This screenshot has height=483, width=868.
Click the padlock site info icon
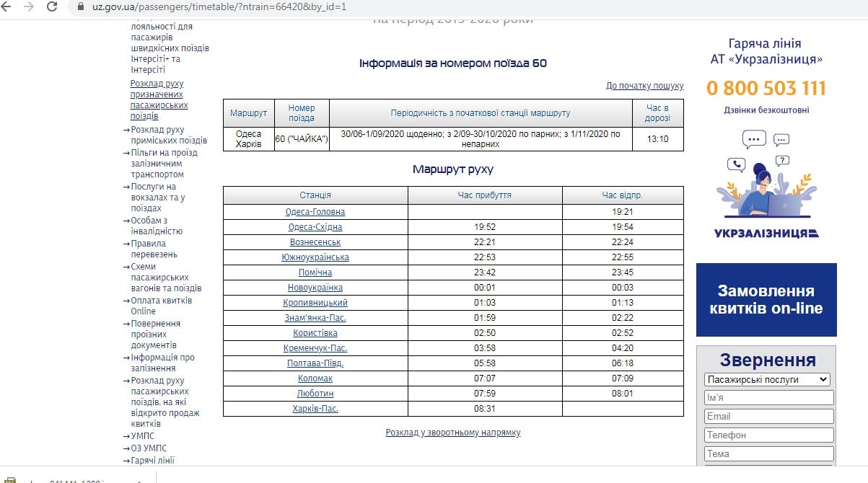79,6
